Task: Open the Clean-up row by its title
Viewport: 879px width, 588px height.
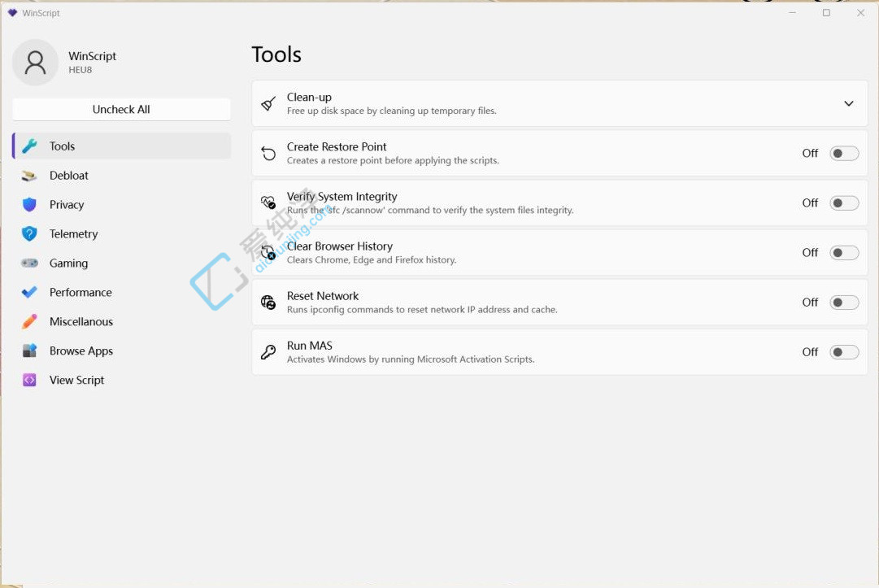Action: pyautogui.click(x=309, y=98)
